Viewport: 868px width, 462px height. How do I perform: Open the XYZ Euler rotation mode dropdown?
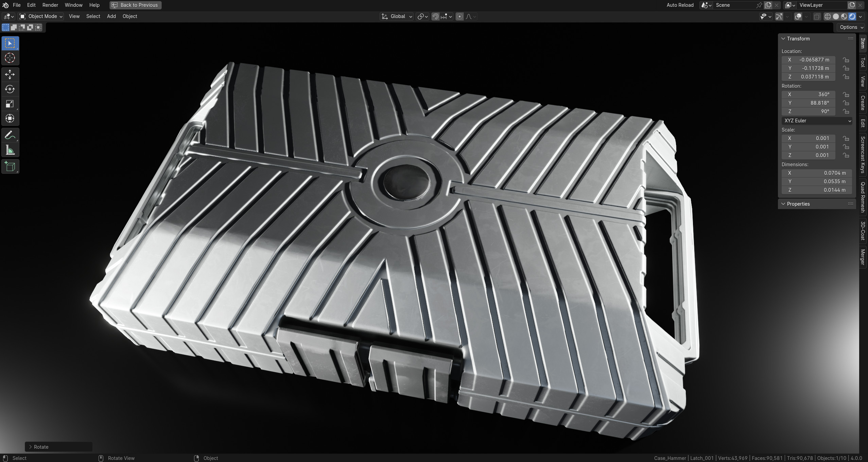click(816, 121)
